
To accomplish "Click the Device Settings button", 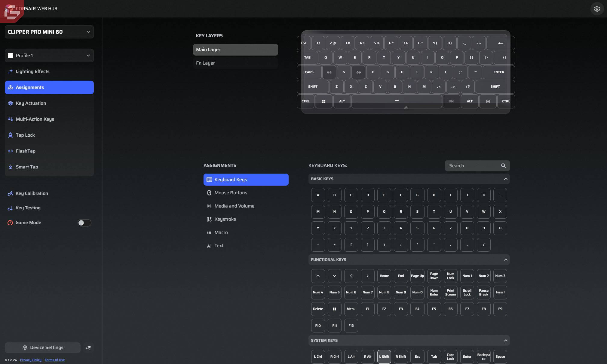I will click(43, 347).
